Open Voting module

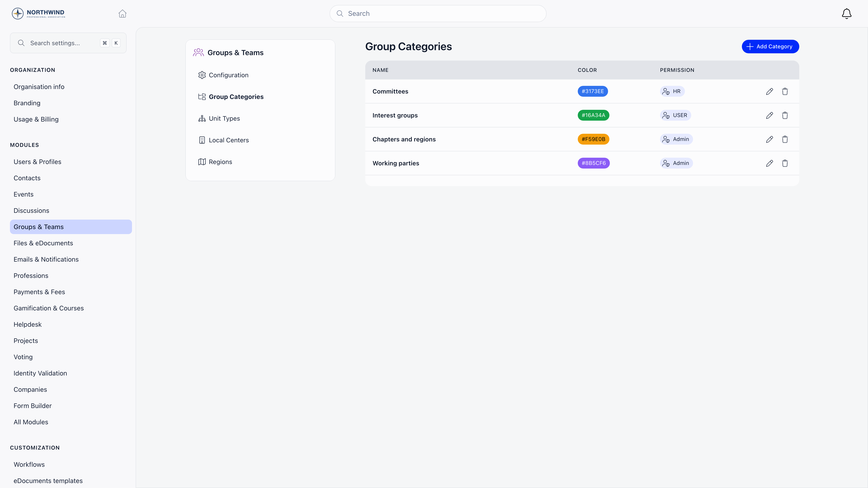23,357
